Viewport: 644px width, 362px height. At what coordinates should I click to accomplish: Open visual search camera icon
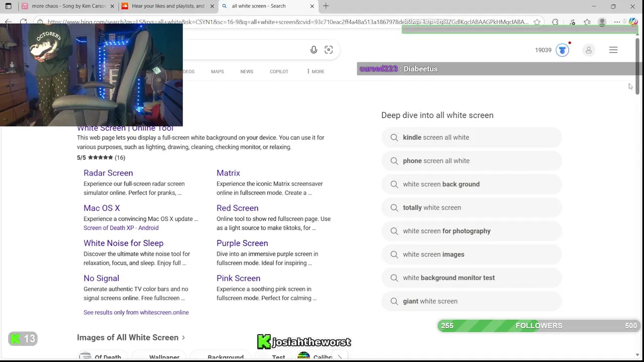pyautogui.click(x=329, y=50)
